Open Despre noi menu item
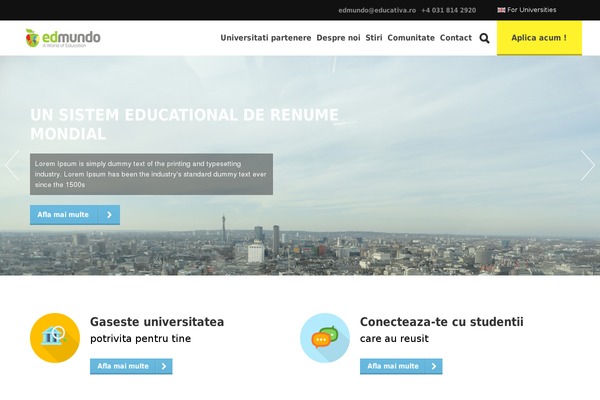This screenshot has height=400, width=600. coord(338,38)
